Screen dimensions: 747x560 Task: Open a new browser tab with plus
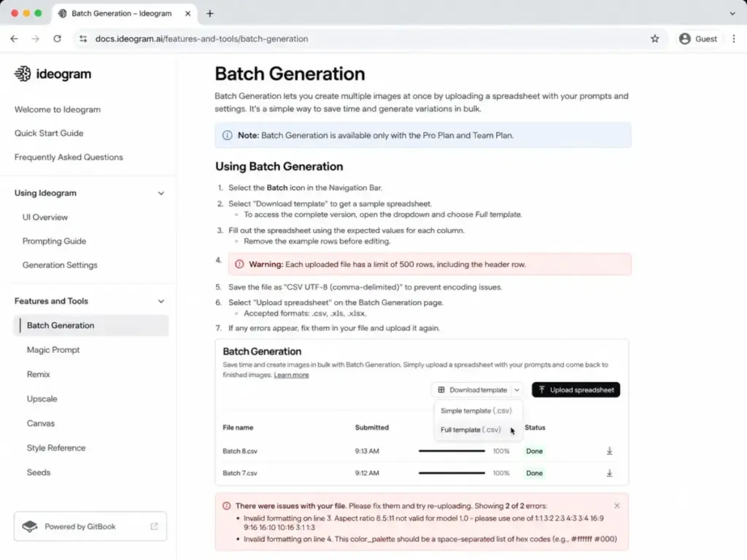click(210, 13)
